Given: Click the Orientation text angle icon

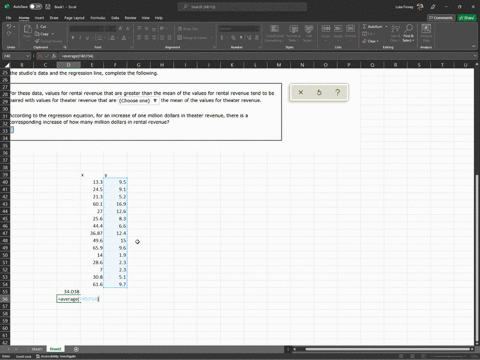Looking at the screenshot, I should tap(162, 29).
